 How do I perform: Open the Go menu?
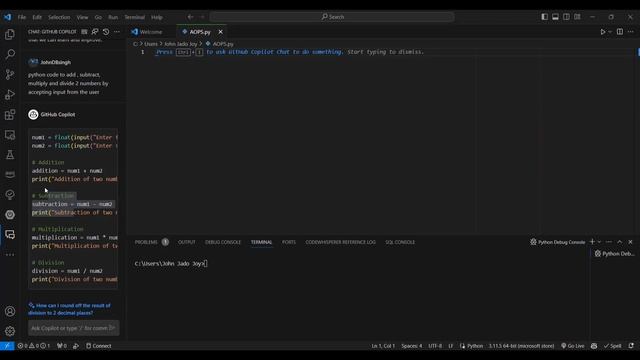click(x=98, y=17)
